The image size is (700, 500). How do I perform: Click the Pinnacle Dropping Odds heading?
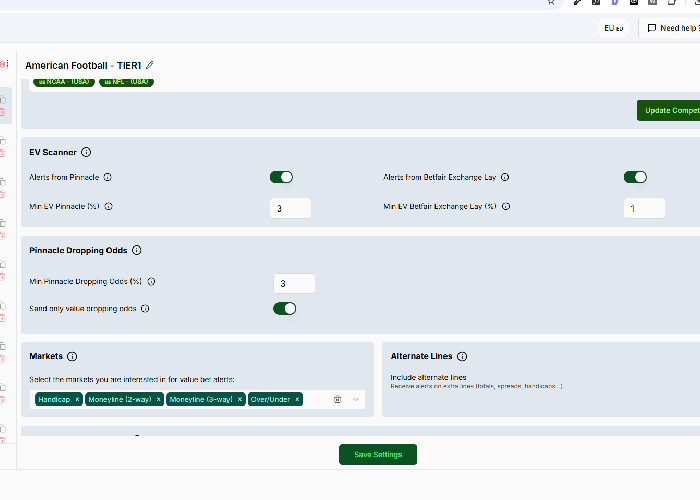[x=79, y=250]
